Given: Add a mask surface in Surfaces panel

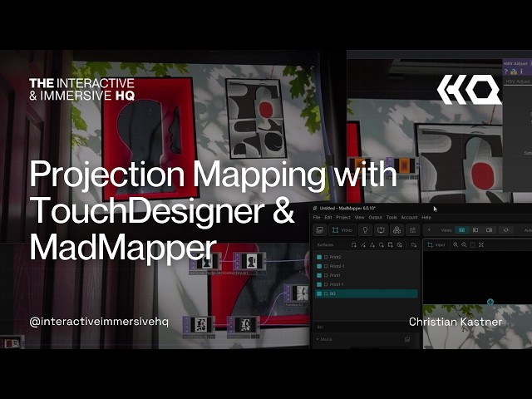Looking at the screenshot, I should [x=390, y=245].
